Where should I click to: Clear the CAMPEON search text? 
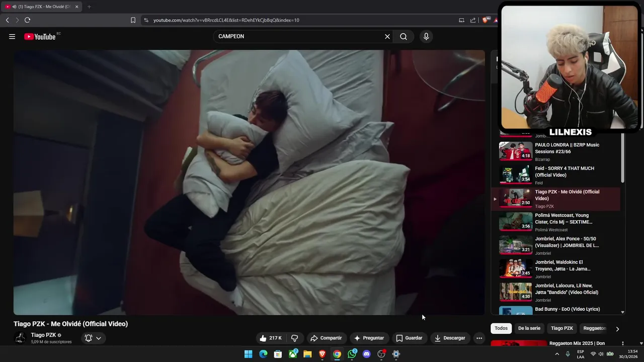387,36
